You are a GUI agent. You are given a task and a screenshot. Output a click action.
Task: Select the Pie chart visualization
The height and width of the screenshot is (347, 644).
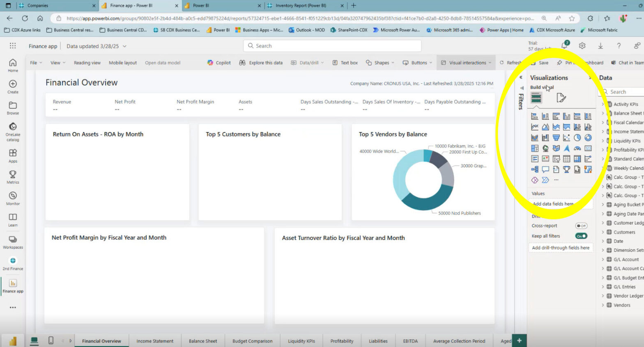(577, 138)
